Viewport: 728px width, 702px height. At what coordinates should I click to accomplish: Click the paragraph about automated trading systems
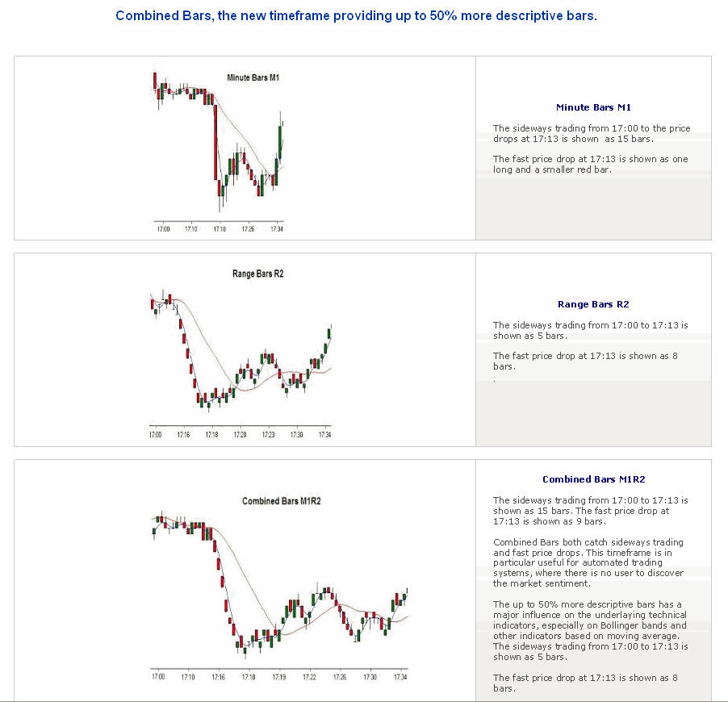(x=588, y=562)
